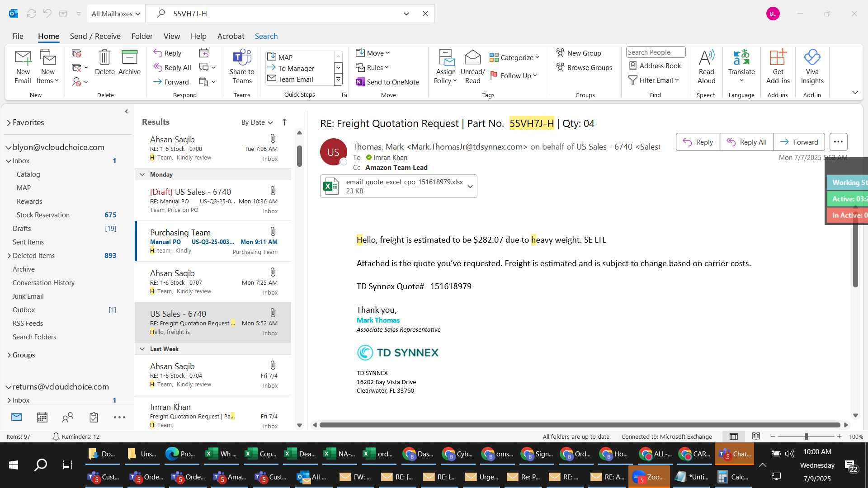Open the File tab

(18, 36)
